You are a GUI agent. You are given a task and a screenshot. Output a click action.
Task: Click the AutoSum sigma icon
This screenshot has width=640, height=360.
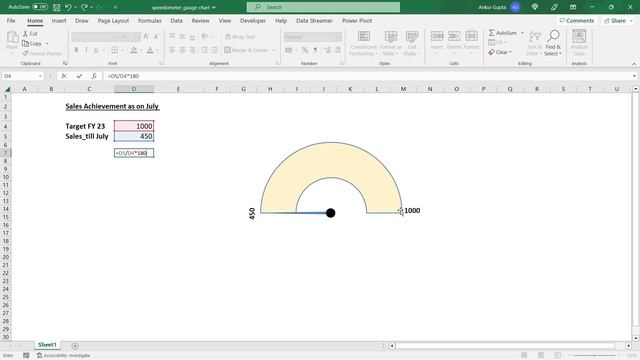click(x=491, y=33)
